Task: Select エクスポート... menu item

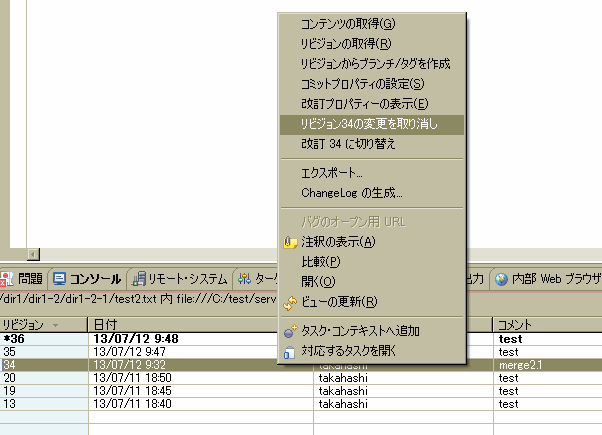Action: (x=372, y=173)
